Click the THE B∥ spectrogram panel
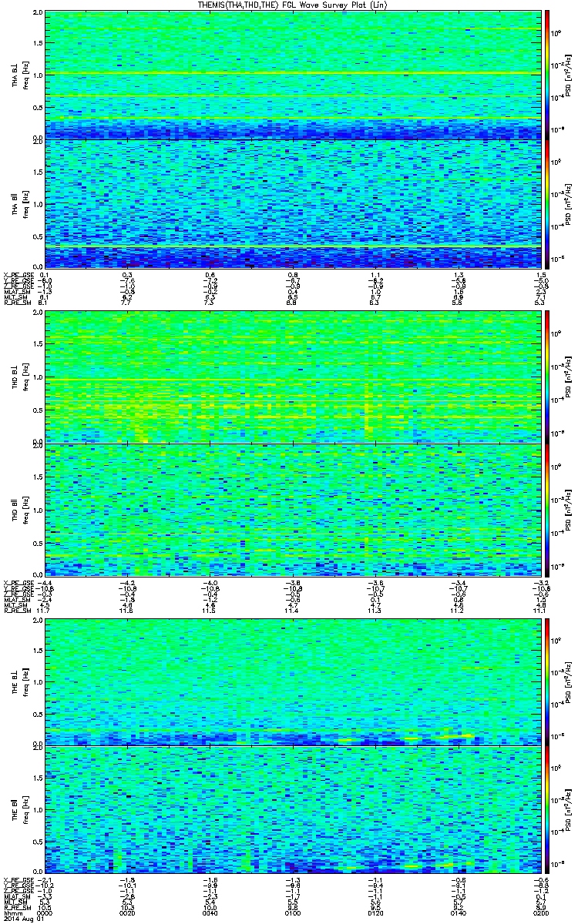The width and height of the screenshot is (578, 924). (x=291, y=810)
